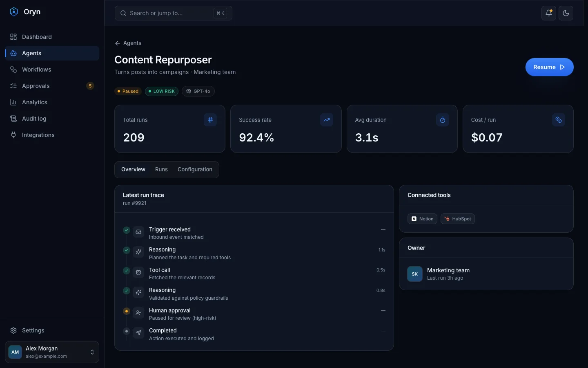
Task: Click the Audit log scroll icon
Action: (13, 119)
